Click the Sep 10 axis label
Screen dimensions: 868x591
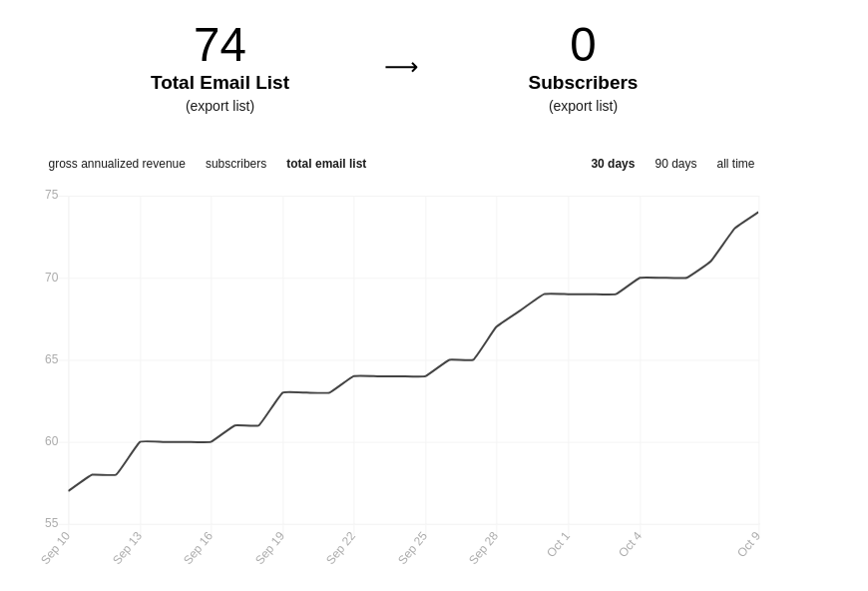point(56,548)
